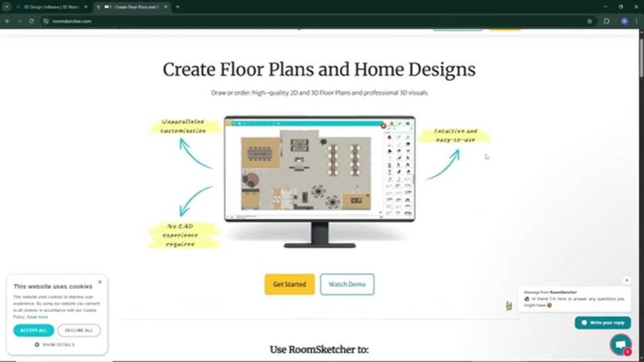Screen dimensions: 644x362
Task: Open the browser extensions puzzle icon
Action: (606, 21)
